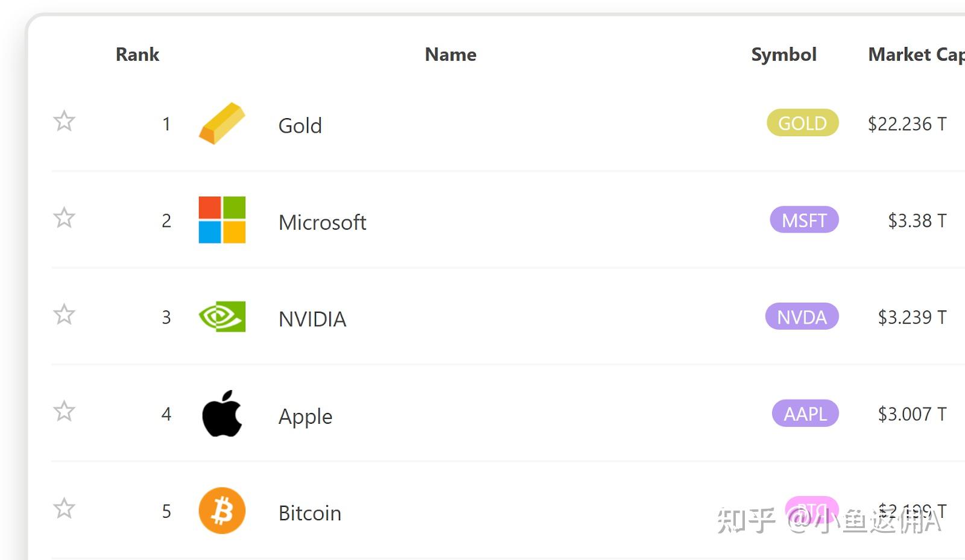
Task: Toggle the favorite star for Microsoft
Action: [x=64, y=218]
